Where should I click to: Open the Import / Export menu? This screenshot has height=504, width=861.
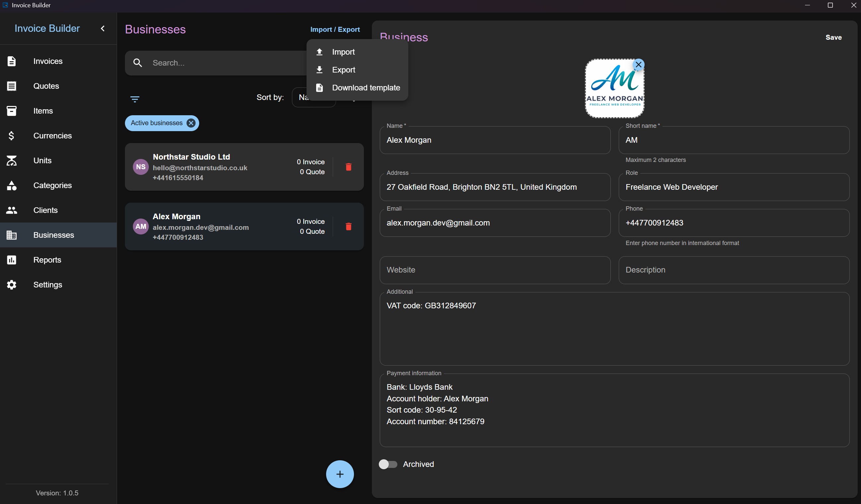pyautogui.click(x=335, y=29)
